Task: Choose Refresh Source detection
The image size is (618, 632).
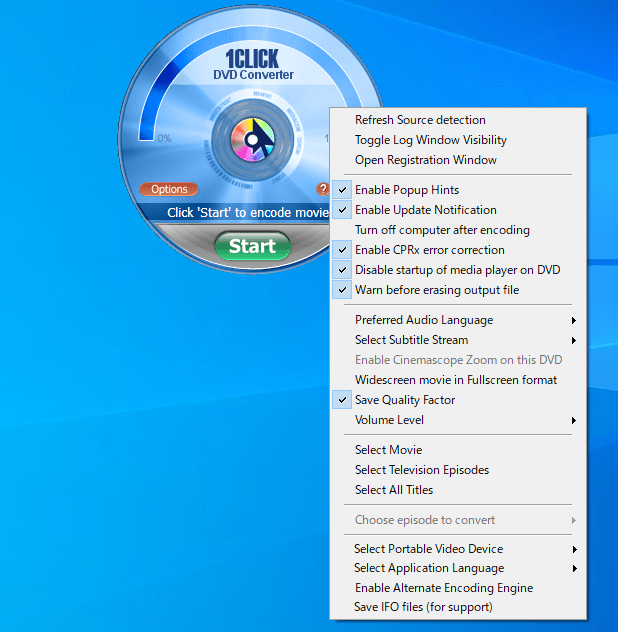Action: tap(458, 120)
